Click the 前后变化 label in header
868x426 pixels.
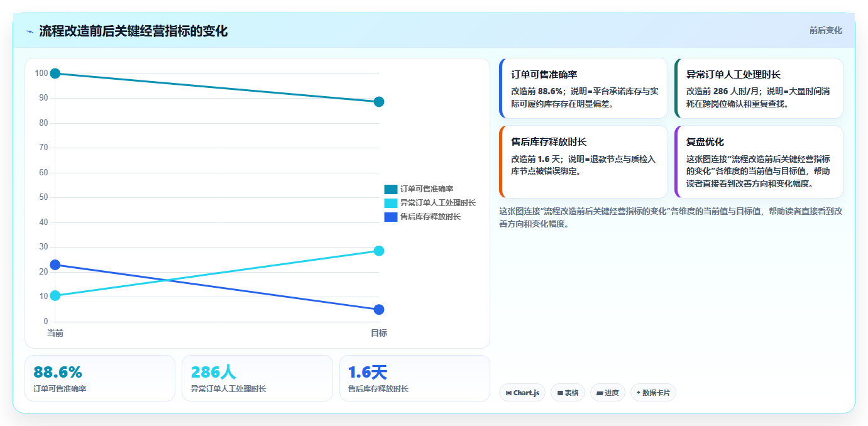click(x=825, y=30)
